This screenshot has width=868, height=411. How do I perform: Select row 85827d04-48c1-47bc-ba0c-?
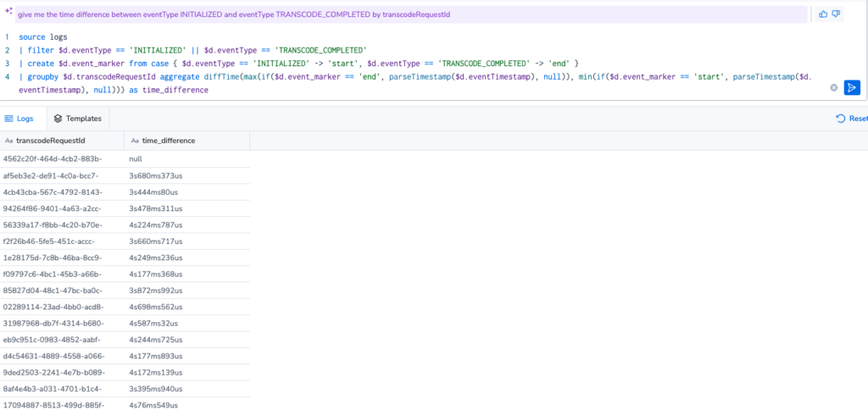click(x=125, y=291)
